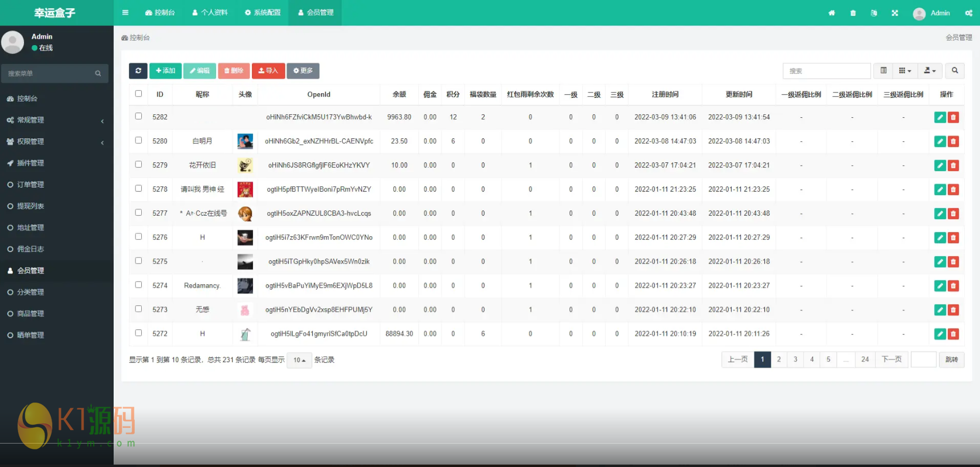This screenshot has width=980, height=467.
Task: Open the Admin avatar in the top header
Action: [x=919, y=13]
